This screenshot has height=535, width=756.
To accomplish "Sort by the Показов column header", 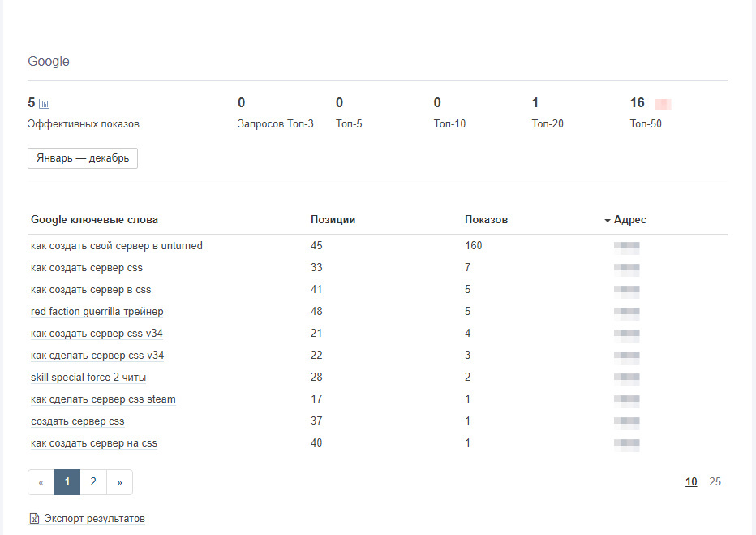I will tap(486, 220).
